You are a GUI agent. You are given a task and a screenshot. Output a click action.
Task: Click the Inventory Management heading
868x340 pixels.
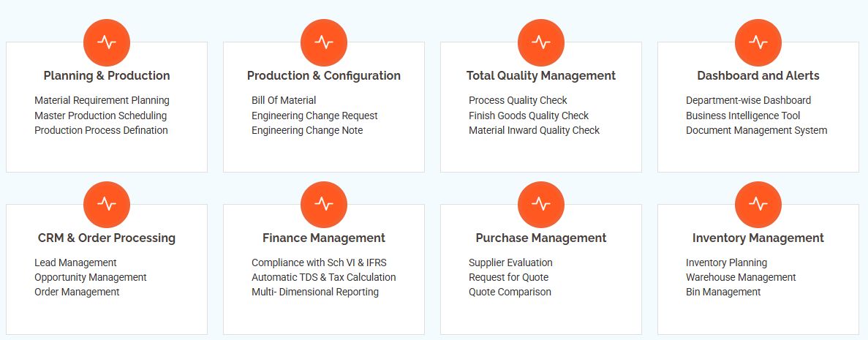point(758,238)
